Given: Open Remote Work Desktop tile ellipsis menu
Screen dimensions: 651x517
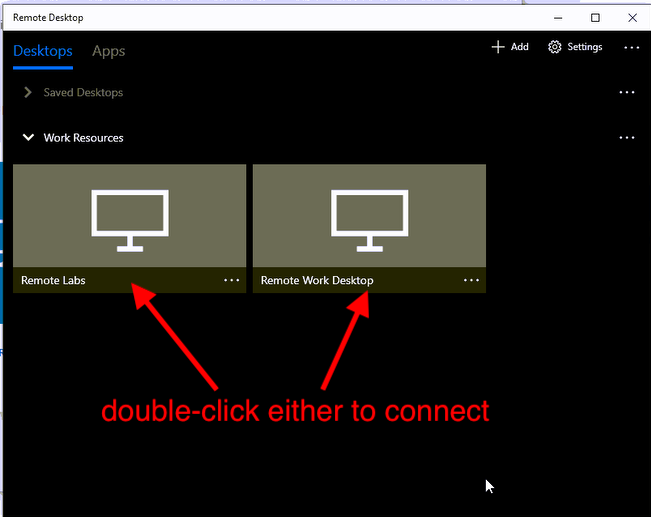Looking at the screenshot, I should pyautogui.click(x=471, y=280).
